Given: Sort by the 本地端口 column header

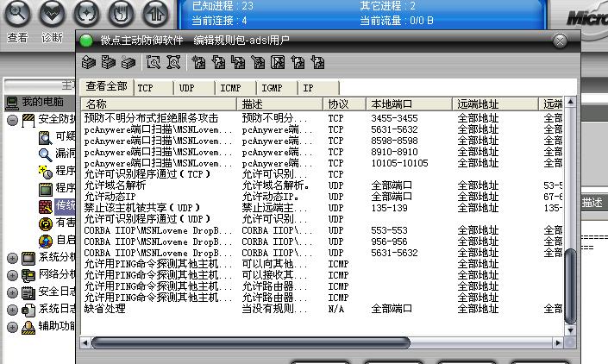Looking at the screenshot, I should tap(410, 104).
